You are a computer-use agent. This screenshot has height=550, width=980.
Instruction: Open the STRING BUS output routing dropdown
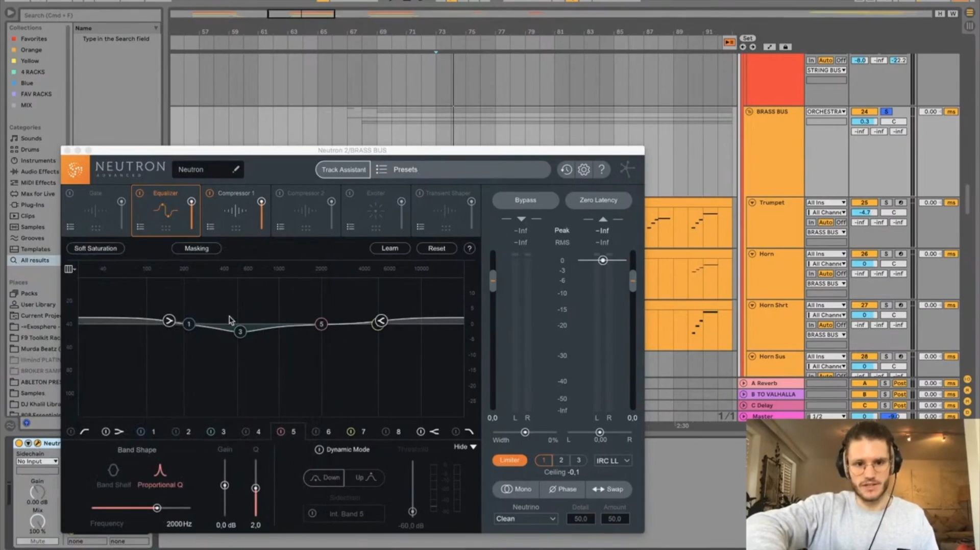(826, 70)
